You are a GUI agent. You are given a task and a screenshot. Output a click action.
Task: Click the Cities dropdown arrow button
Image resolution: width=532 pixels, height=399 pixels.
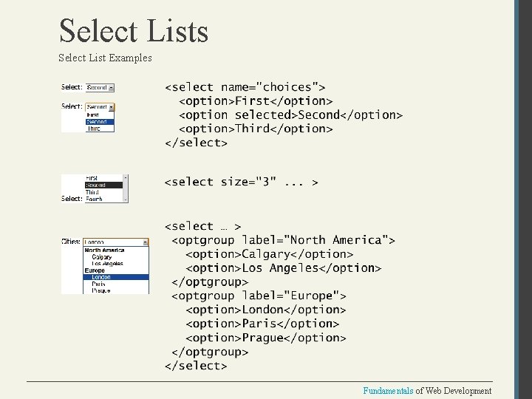(x=146, y=242)
